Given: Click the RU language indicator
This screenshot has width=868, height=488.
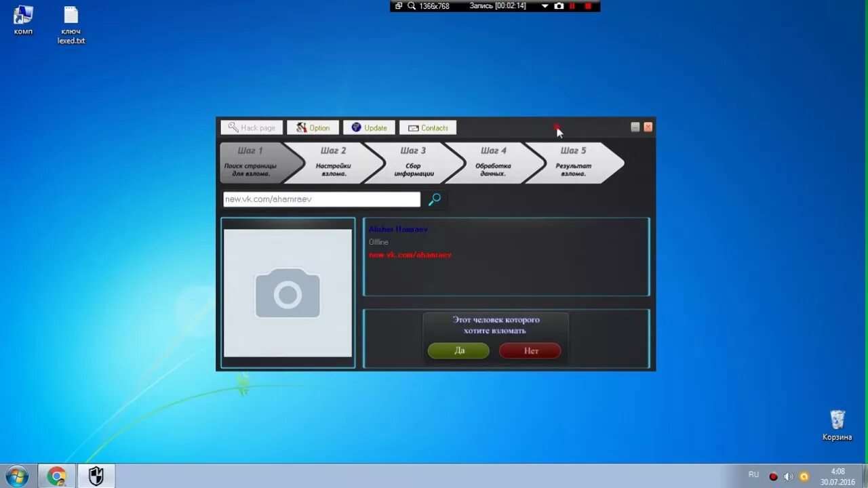Looking at the screenshot, I should coord(753,474).
